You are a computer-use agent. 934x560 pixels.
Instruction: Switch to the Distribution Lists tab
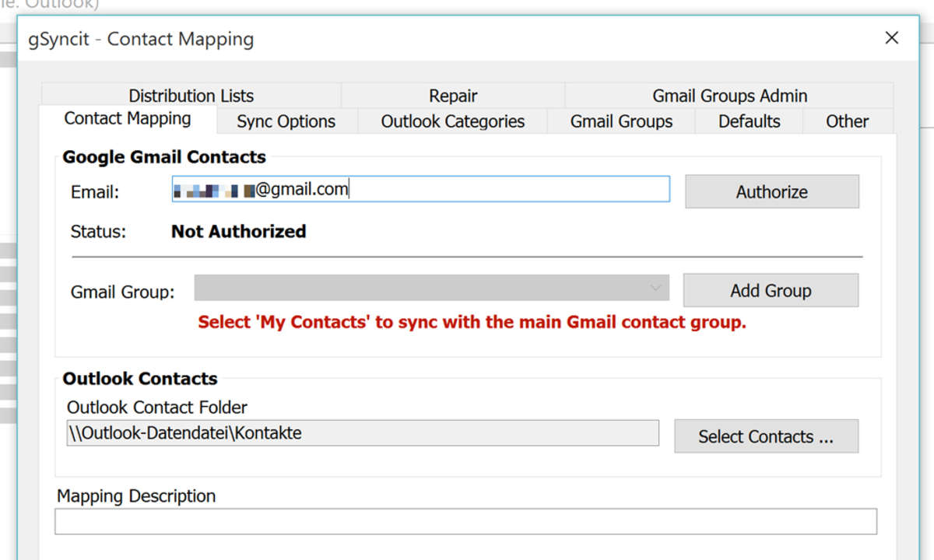191,96
